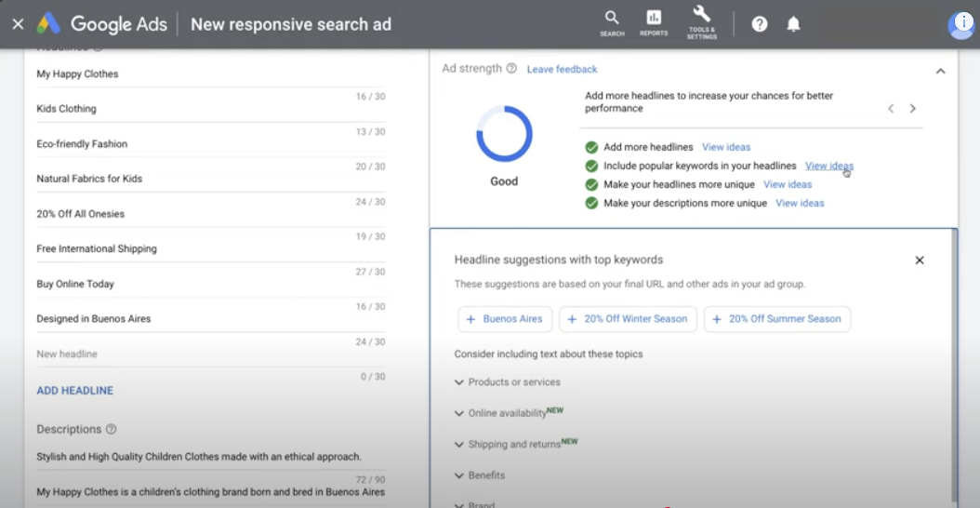The height and width of the screenshot is (508, 980).
Task: Click suggestions panel scrollbar
Action: [954, 368]
